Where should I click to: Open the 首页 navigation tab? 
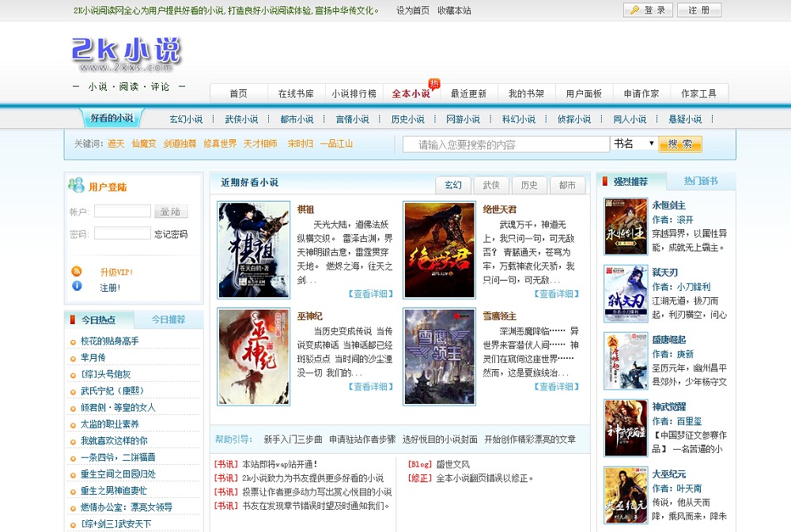point(238,94)
